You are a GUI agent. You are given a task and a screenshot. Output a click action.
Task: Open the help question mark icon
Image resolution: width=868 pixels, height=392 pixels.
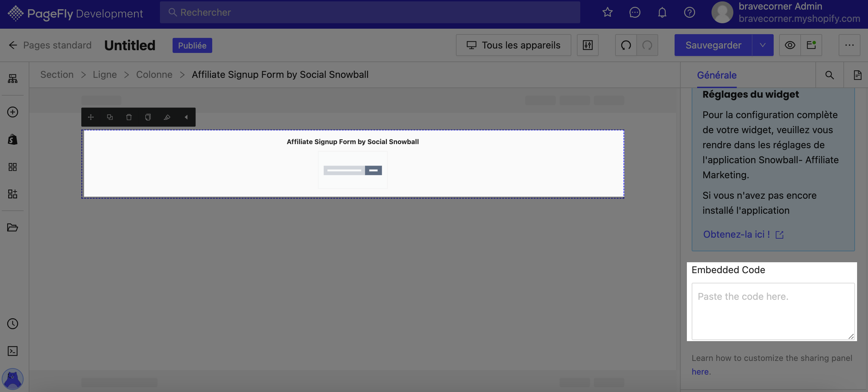click(689, 12)
